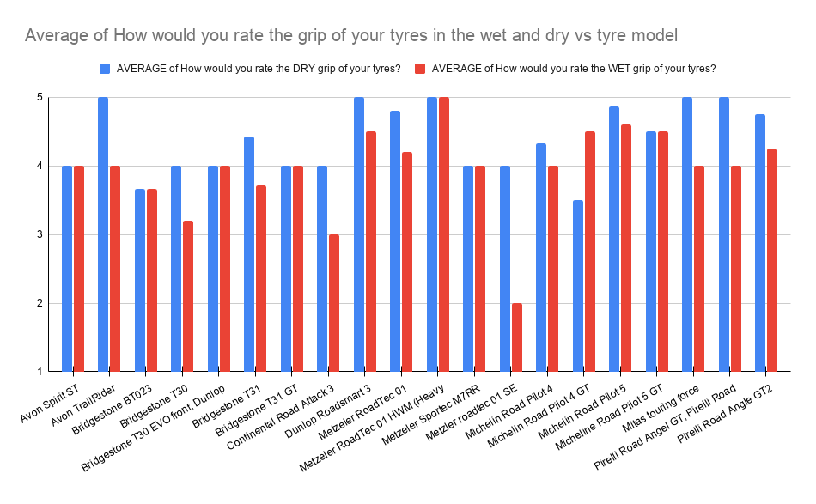Screen dimensions: 816x504
Task: Click the value 3 on the vertical axis
Action: [39, 234]
